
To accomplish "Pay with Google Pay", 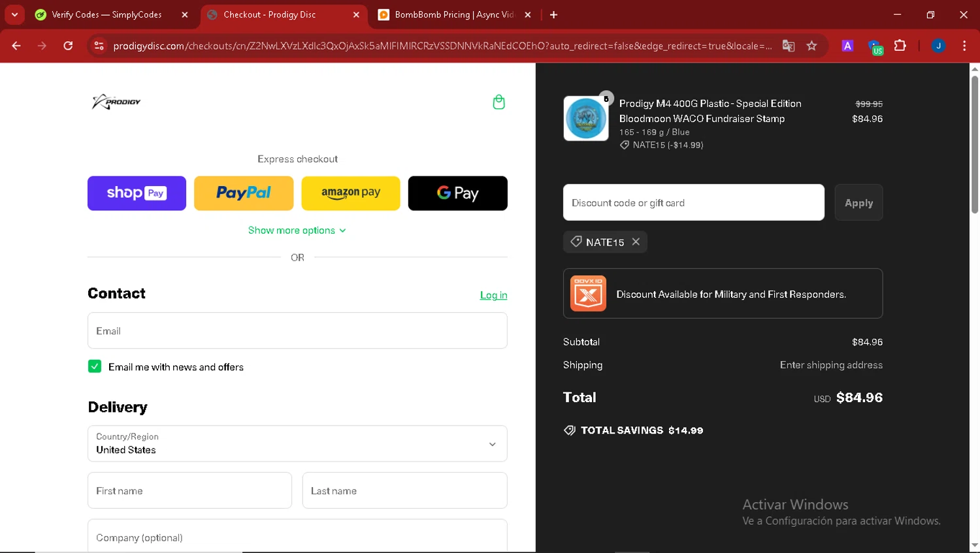I will click(x=458, y=193).
